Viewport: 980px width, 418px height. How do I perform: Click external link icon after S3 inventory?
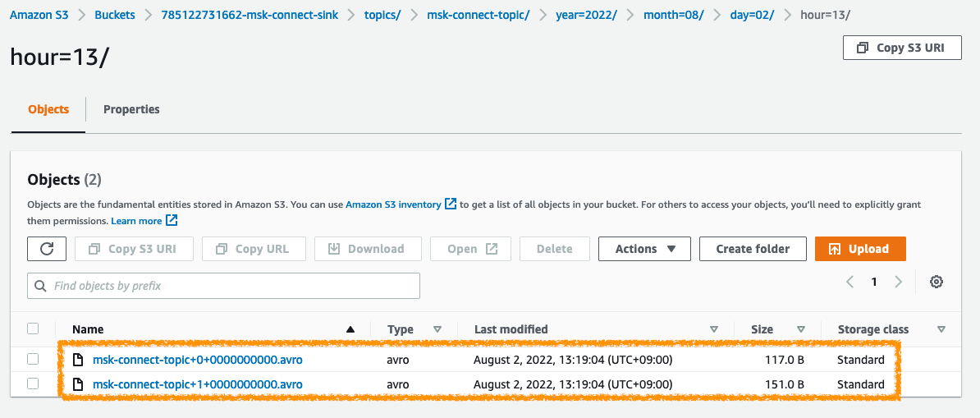(450, 204)
